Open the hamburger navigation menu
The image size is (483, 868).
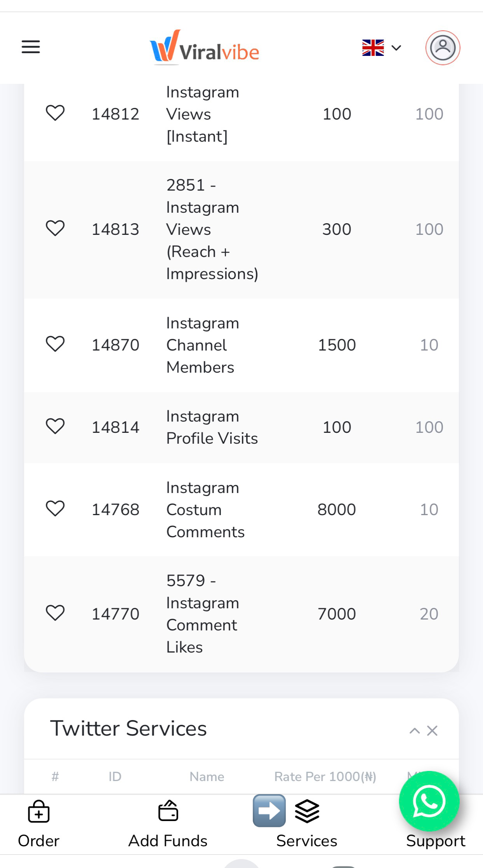coord(30,47)
